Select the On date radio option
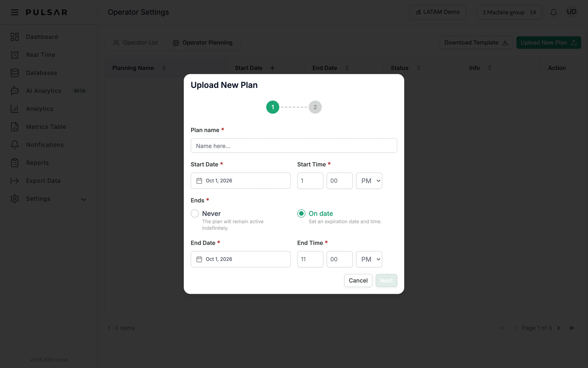The width and height of the screenshot is (588, 368). [301, 213]
